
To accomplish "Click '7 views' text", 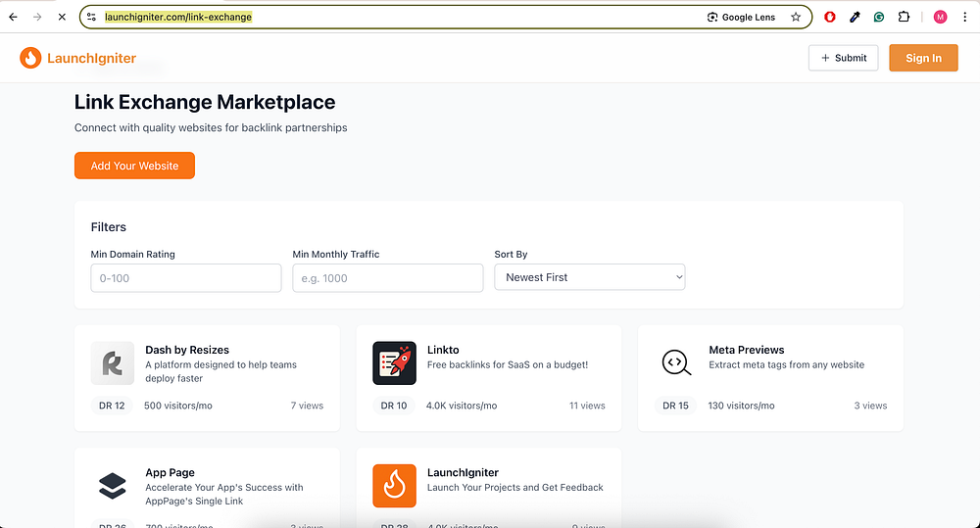I will tap(307, 406).
